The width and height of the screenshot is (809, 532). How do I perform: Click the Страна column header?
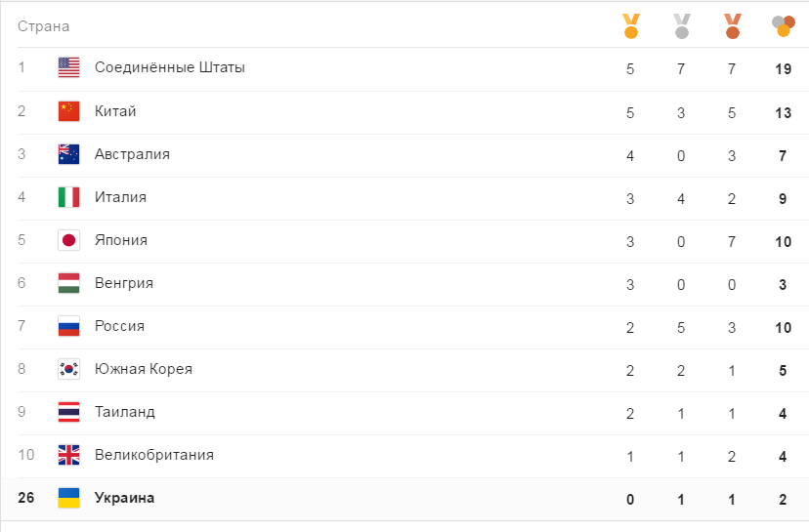(43, 26)
